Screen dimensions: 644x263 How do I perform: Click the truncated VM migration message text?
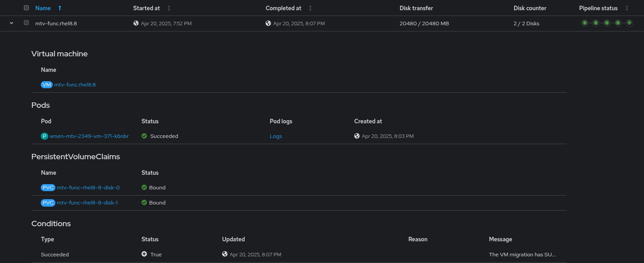coord(522,255)
